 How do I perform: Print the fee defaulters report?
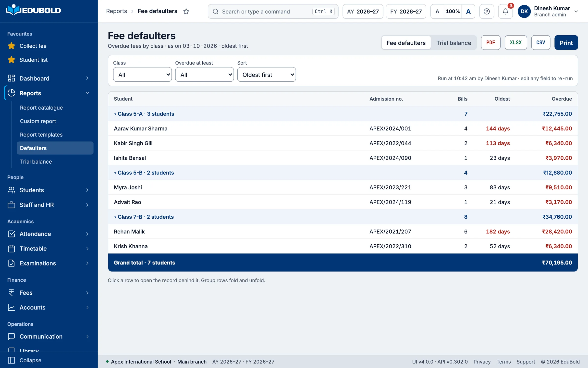tap(566, 42)
